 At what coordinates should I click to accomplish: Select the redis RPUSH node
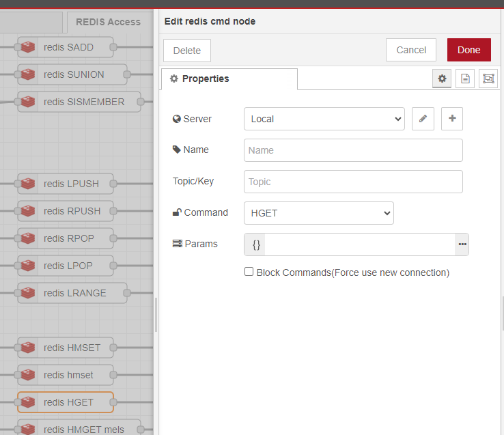(66, 211)
